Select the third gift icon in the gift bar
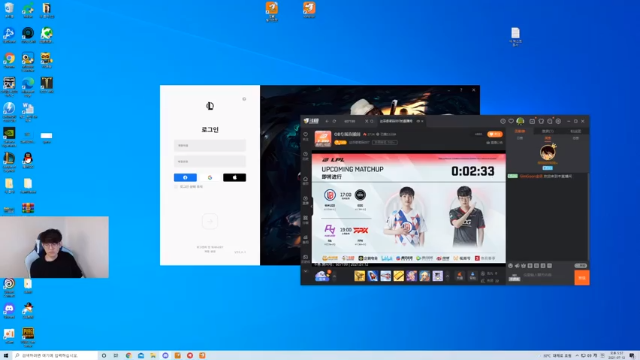The image size is (640, 360). pyautogui.click(x=386, y=276)
